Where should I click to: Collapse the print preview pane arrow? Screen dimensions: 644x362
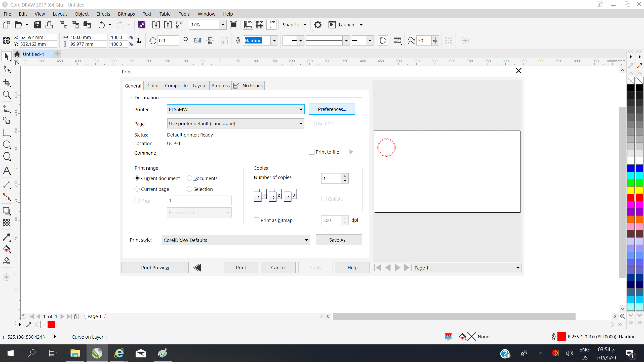(x=197, y=267)
